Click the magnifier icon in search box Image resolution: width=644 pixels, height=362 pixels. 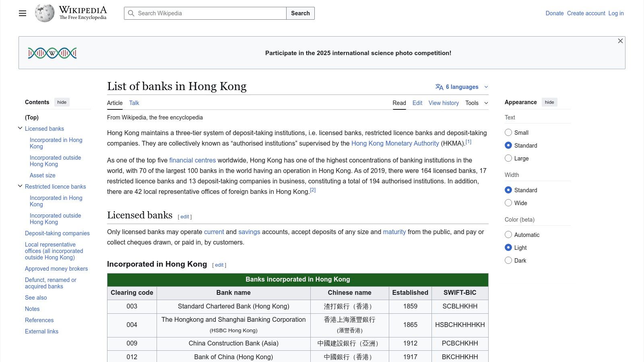point(131,13)
